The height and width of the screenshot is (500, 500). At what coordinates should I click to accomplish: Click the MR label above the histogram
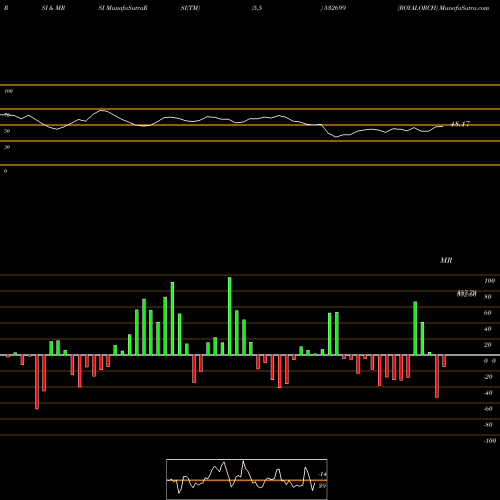[446, 260]
